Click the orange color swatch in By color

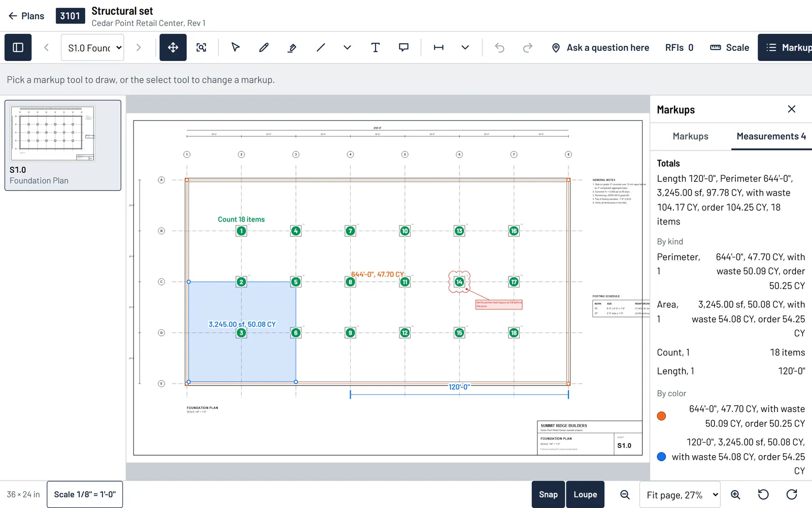661,416
